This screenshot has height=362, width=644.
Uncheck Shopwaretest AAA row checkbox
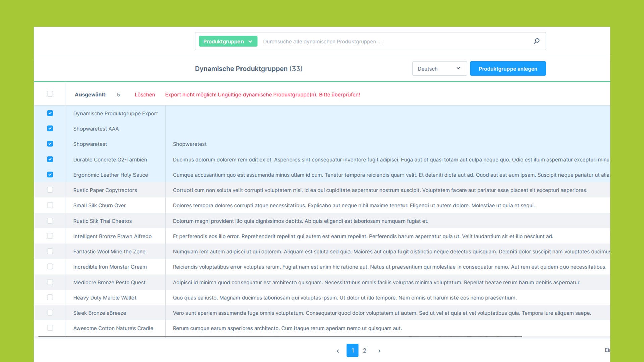(x=50, y=129)
